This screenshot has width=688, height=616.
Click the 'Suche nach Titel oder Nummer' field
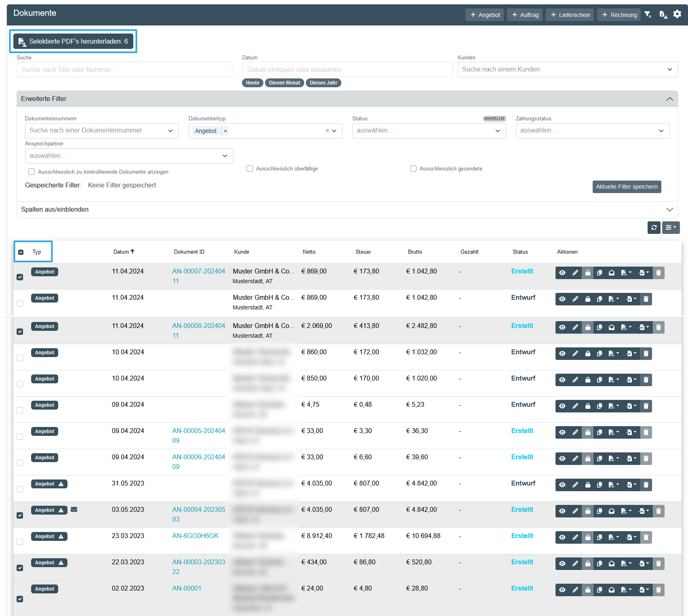click(x=124, y=69)
